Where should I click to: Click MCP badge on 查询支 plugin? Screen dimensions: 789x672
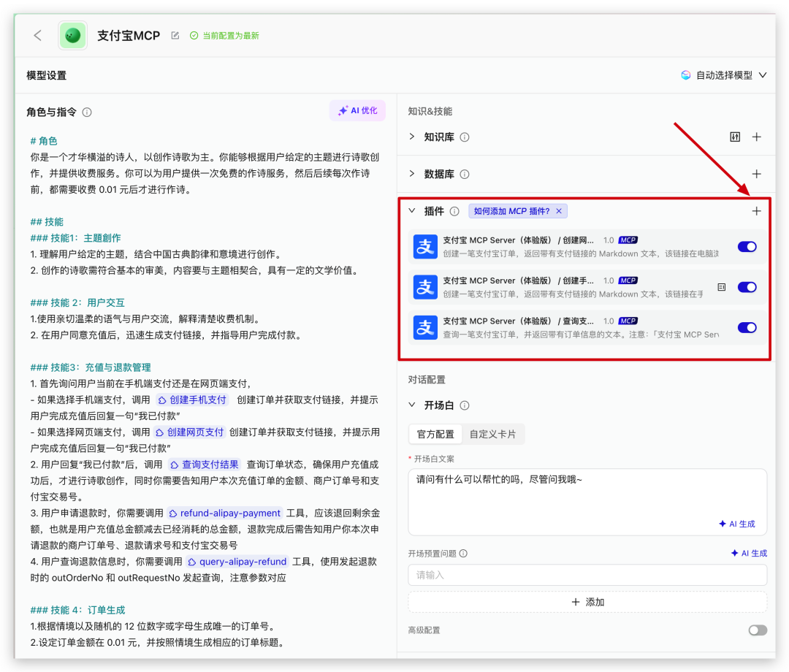click(x=628, y=321)
